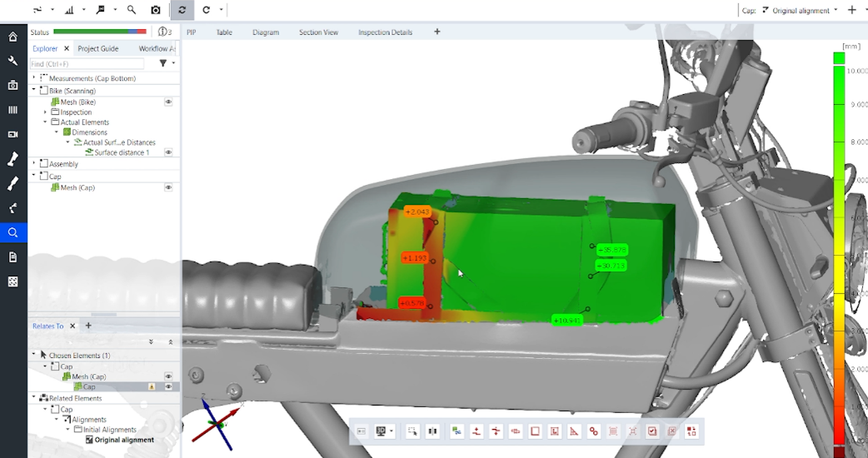The width and height of the screenshot is (868, 458).
Task: Open the wrench tools icon in sidebar
Action: click(12, 61)
